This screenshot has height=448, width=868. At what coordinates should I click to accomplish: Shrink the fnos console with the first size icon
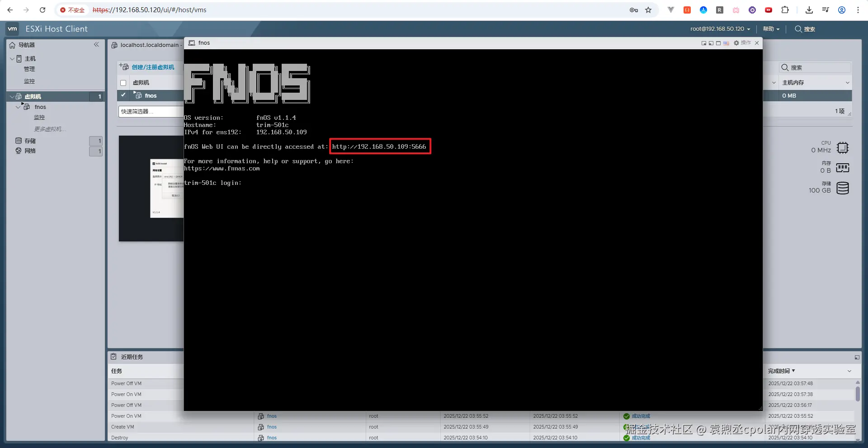click(703, 43)
